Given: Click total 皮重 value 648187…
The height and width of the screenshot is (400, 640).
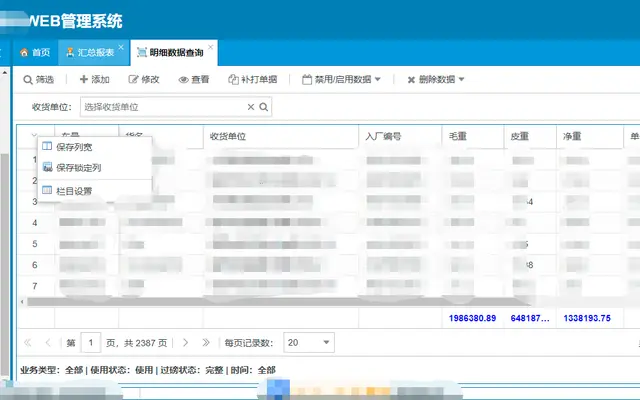Looking at the screenshot, I should coord(530,318).
